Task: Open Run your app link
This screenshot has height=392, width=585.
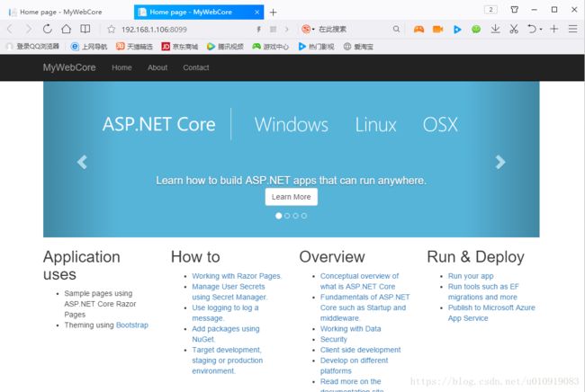Action: pyautogui.click(x=471, y=276)
